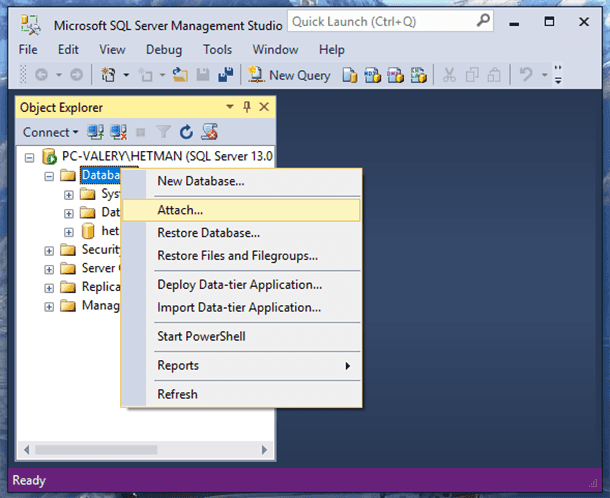Close the Object Explorer panel
610x498 pixels.
(x=264, y=107)
